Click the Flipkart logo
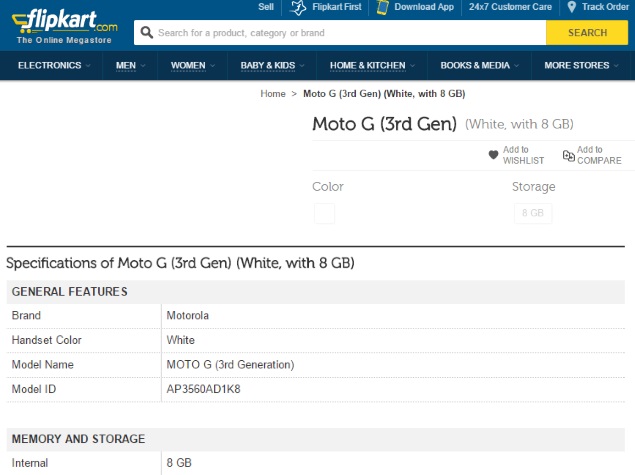The image size is (635, 475). 65,26
